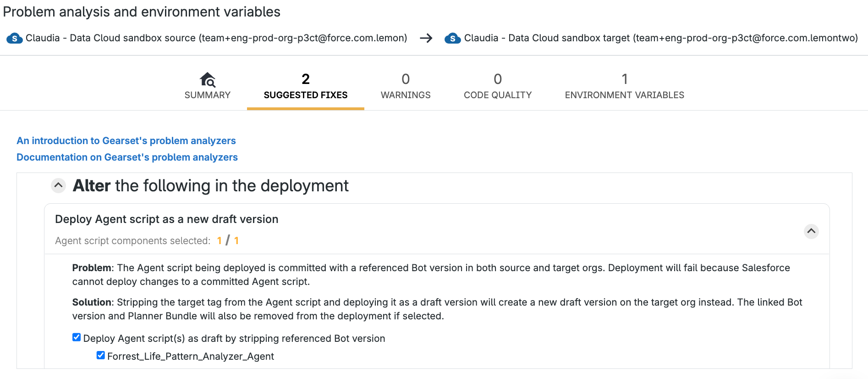The width and height of the screenshot is (868, 379).
Task: Click the target org name text
Action: coord(661,38)
